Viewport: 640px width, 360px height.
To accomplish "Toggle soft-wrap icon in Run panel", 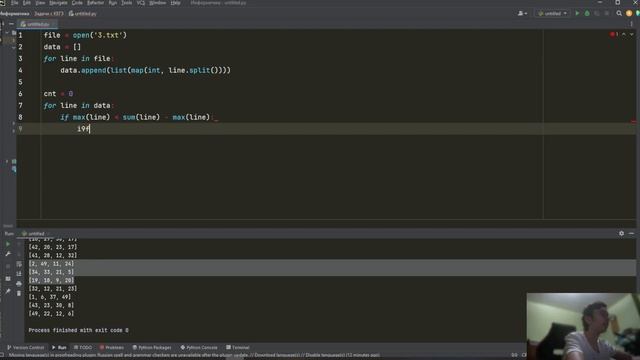I will click(19, 264).
